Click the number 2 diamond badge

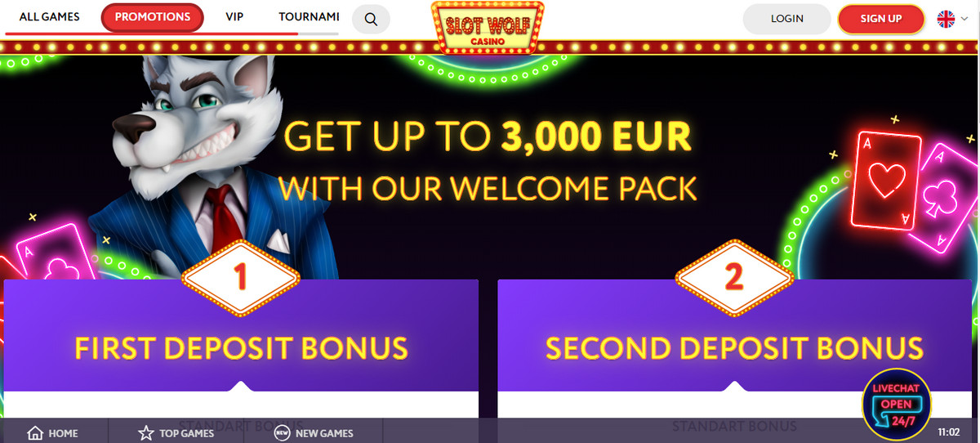734,278
